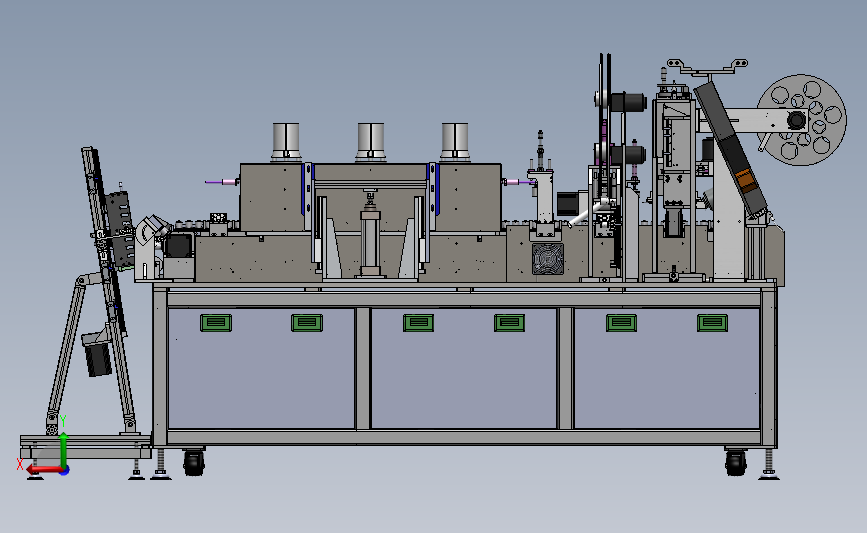Select the middle cabinet door panel

coord(464,368)
